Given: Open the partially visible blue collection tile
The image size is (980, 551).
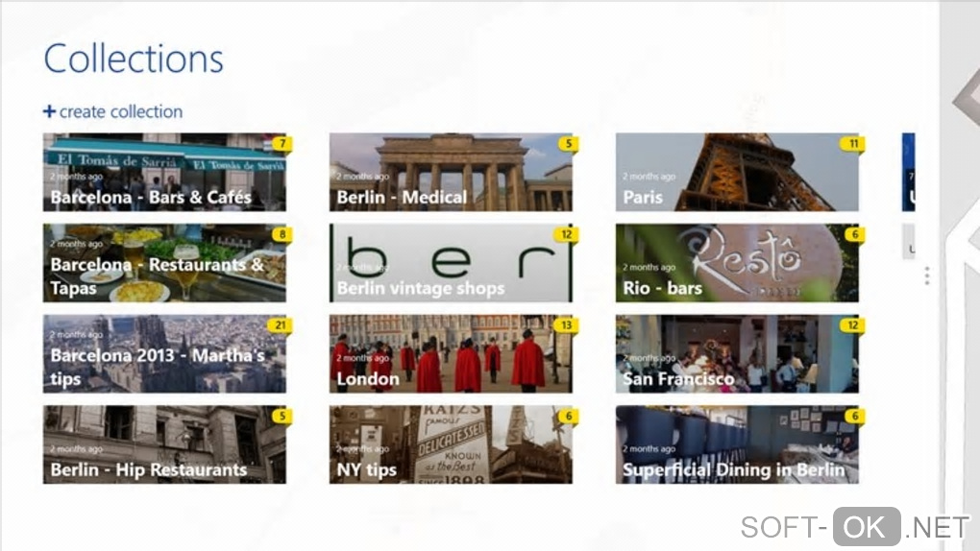Looking at the screenshot, I should [908, 172].
